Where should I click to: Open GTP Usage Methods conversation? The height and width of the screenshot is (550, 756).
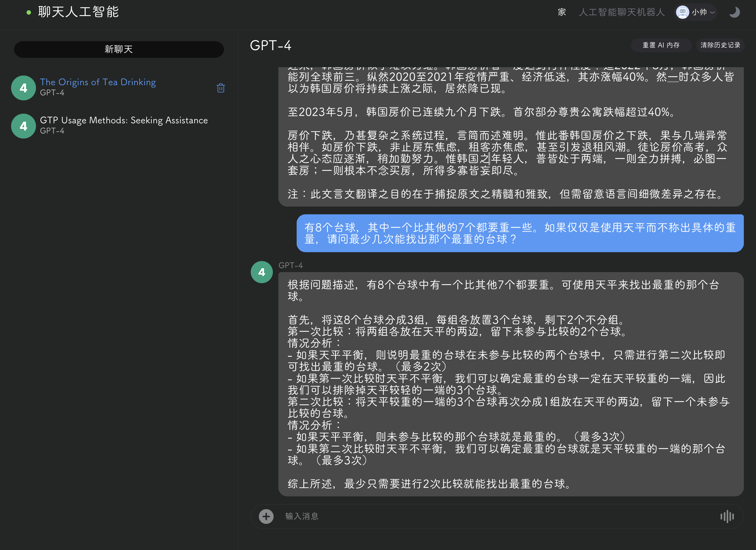(x=124, y=120)
